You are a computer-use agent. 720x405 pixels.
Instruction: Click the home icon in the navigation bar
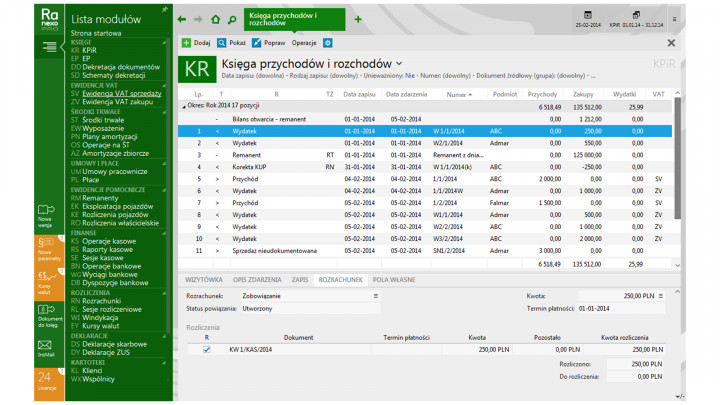click(214, 19)
